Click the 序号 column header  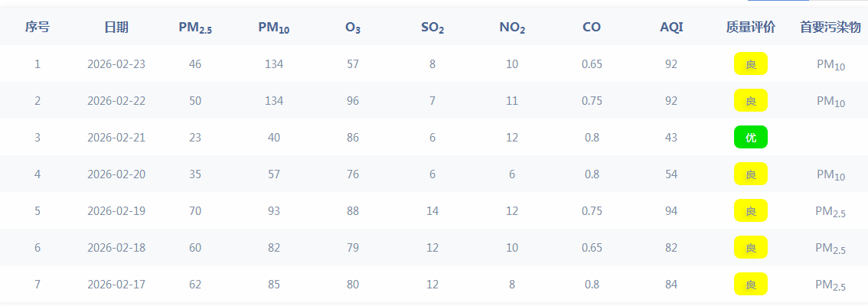point(38,28)
